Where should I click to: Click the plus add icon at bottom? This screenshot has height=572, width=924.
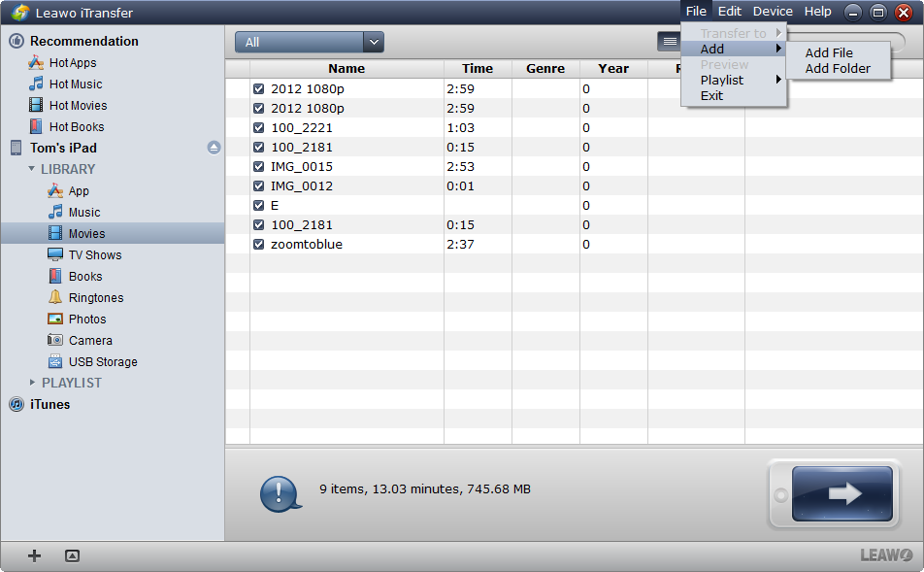coord(35,555)
